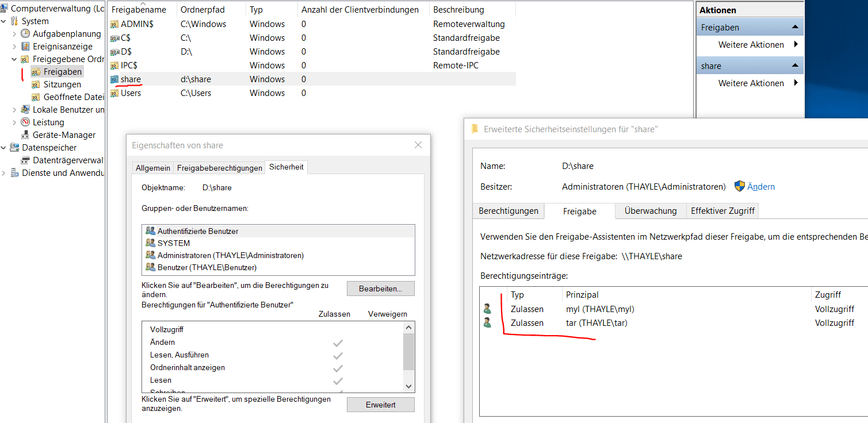
Task: Expand the Lokale Benutzer node
Action: [x=14, y=109]
